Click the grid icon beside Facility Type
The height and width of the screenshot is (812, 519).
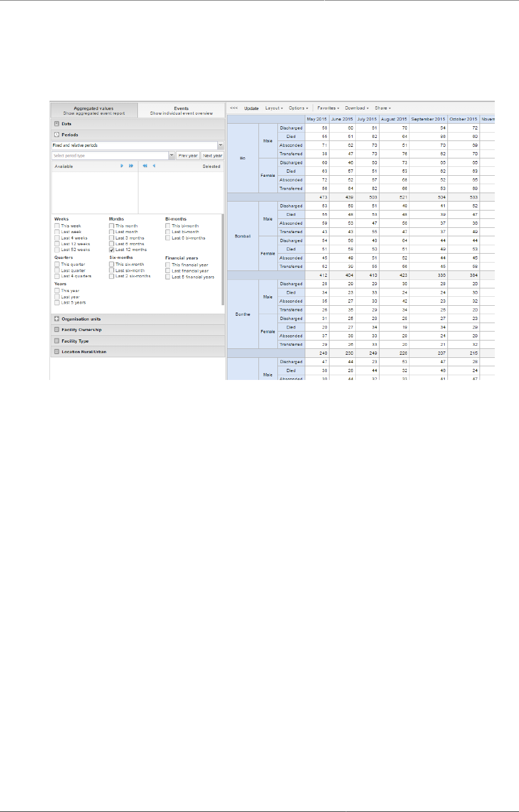(57, 341)
